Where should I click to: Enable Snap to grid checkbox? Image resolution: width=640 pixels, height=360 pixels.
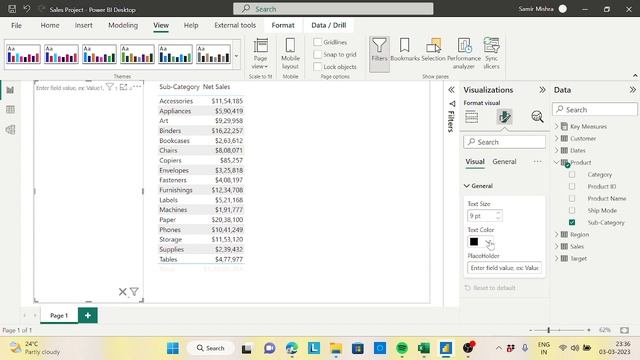(x=318, y=54)
